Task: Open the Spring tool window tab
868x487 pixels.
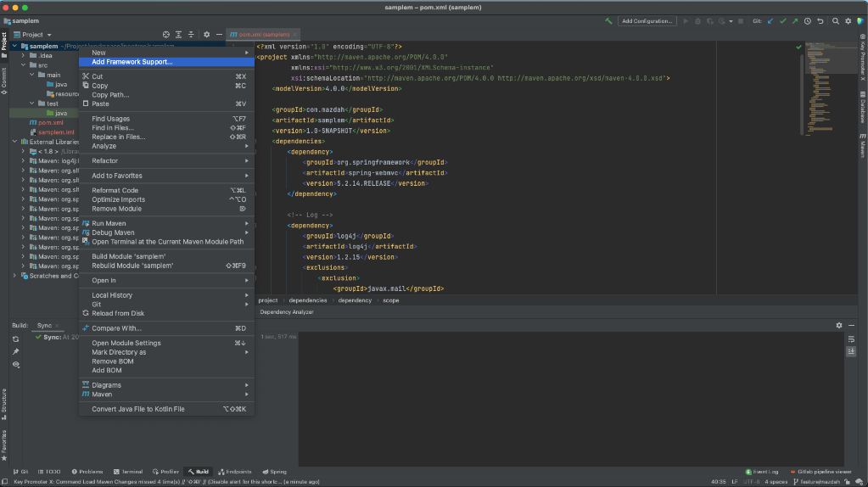Action: [x=274, y=472]
